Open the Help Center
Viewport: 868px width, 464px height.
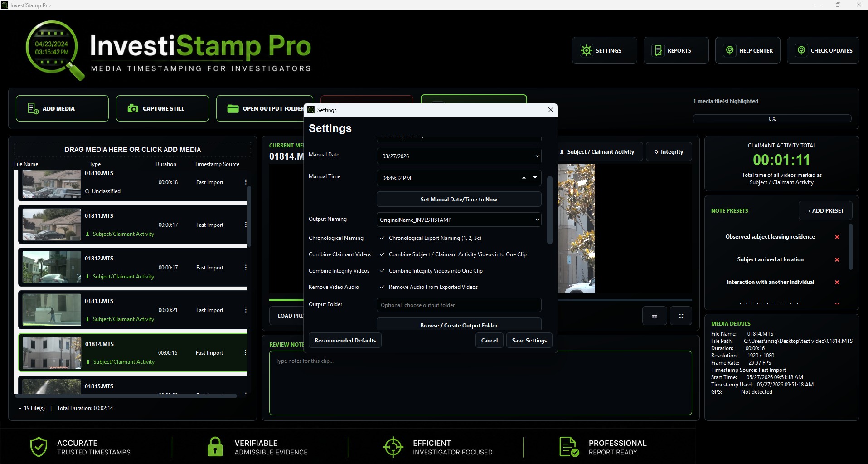click(x=747, y=50)
